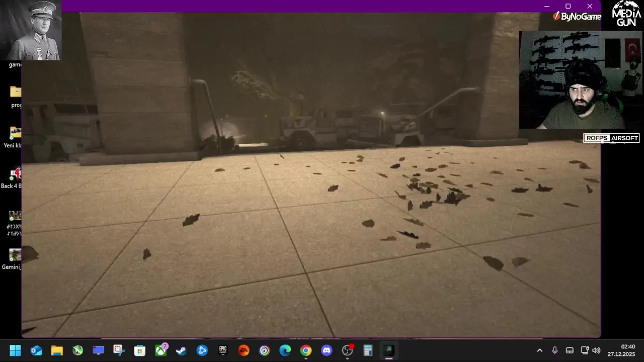Close the purple game window

[590, 6]
